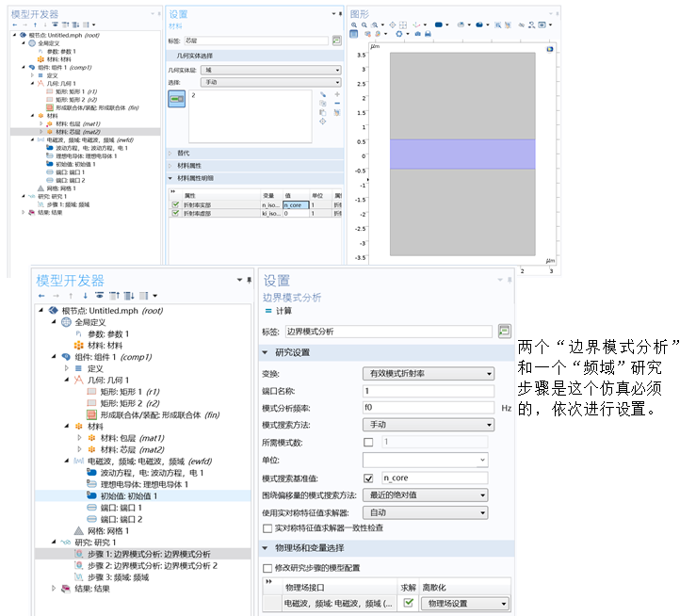Click the camera image snapshot icon

417,34
